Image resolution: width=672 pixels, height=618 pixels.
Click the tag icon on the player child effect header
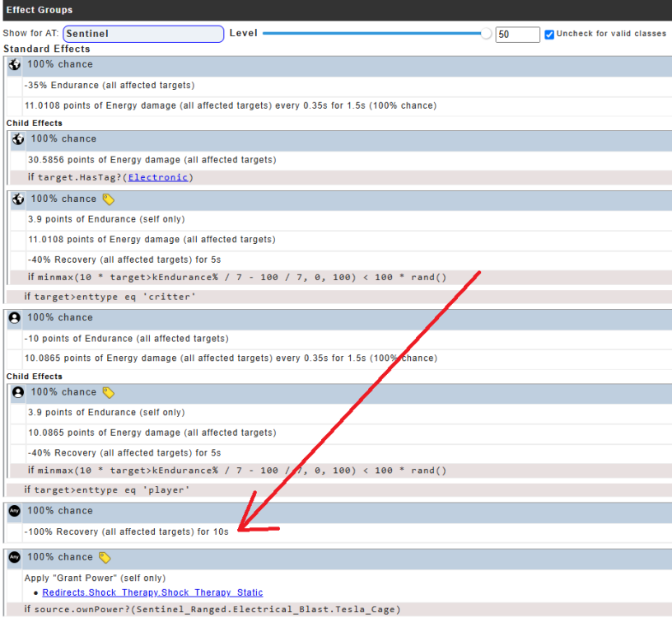[x=109, y=393]
